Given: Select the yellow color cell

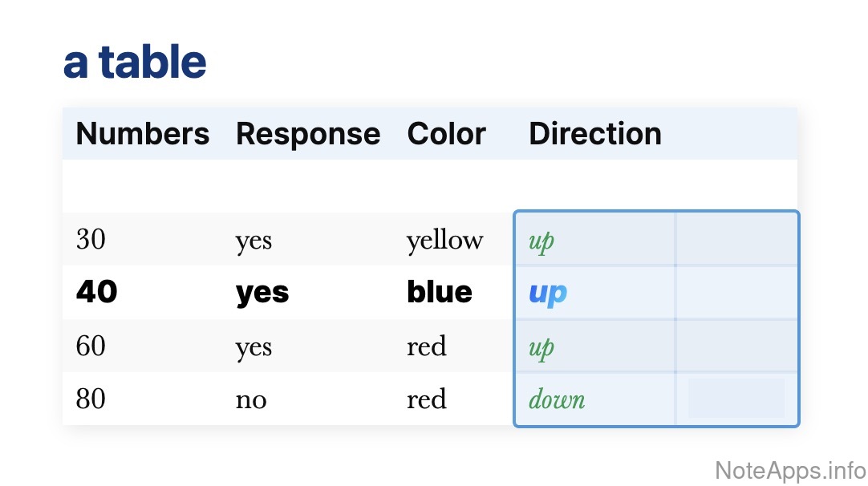Looking at the screenshot, I should [x=444, y=239].
